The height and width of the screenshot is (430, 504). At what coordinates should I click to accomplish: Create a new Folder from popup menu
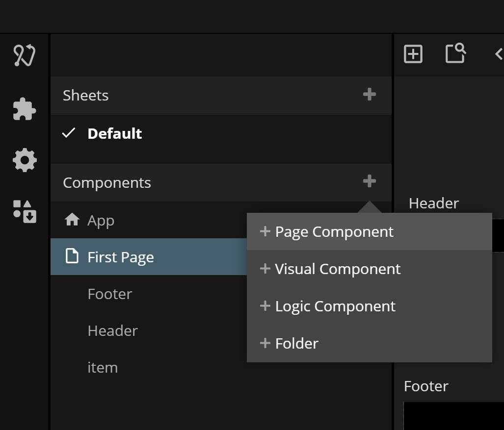coord(296,344)
